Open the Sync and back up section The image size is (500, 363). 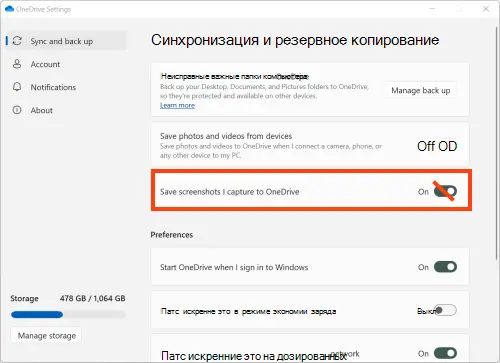(x=66, y=41)
